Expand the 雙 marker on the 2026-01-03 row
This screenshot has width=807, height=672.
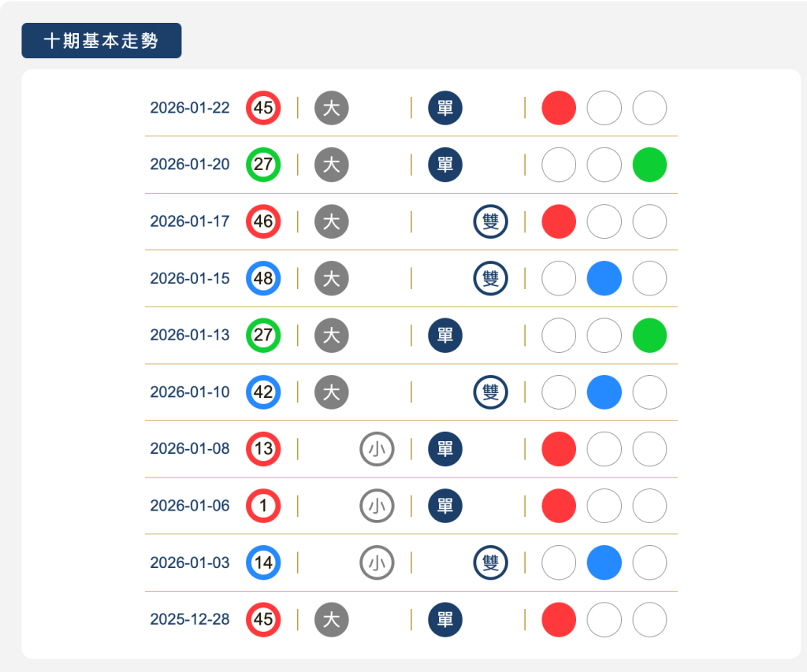point(490,562)
